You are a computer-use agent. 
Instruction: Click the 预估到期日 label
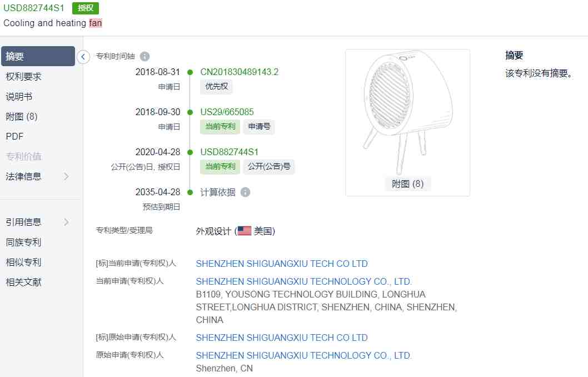(161, 207)
